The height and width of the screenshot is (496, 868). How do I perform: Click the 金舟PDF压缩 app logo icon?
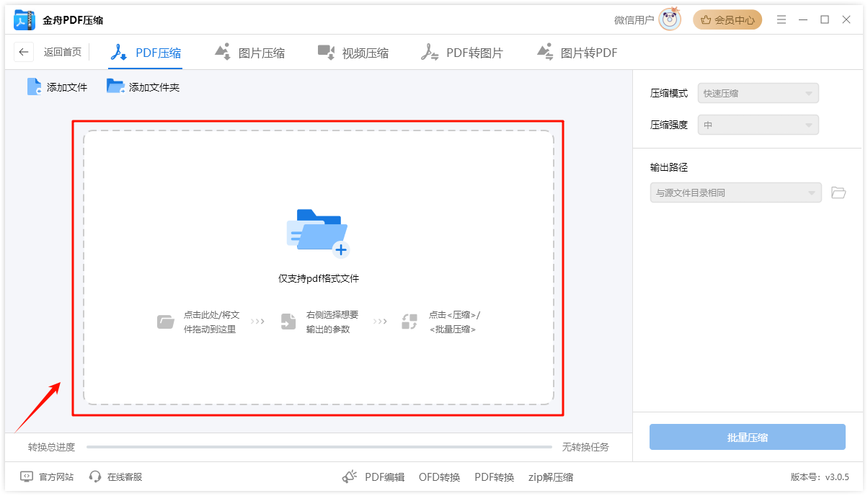tap(25, 20)
